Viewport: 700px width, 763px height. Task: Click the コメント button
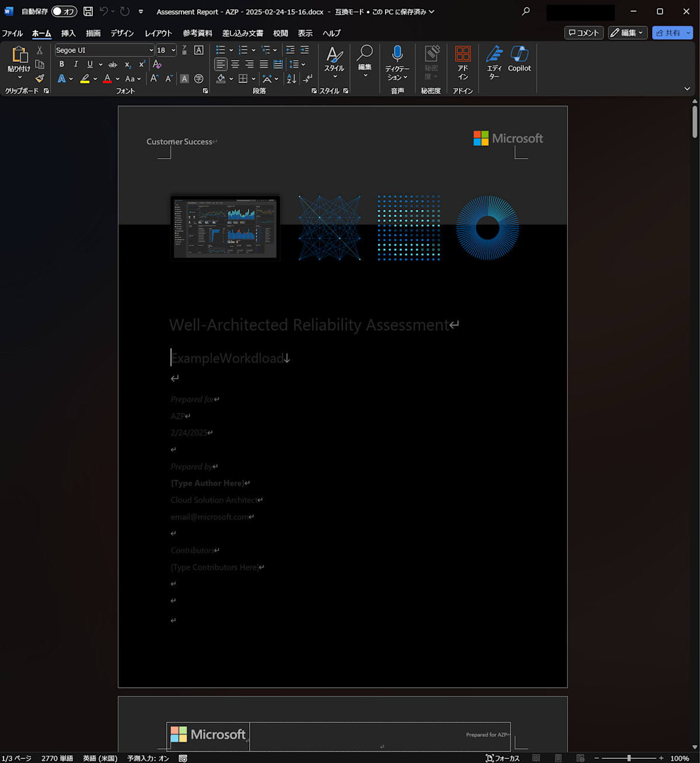(x=584, y=33)
